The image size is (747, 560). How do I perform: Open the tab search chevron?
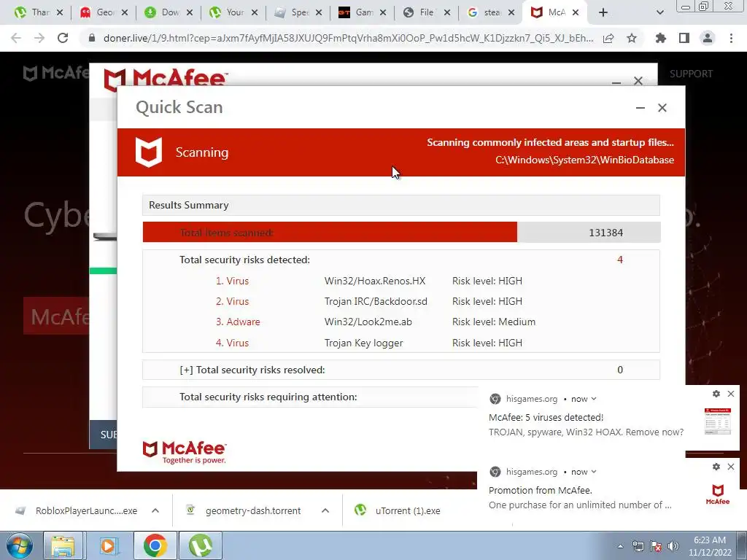(659, 12)
